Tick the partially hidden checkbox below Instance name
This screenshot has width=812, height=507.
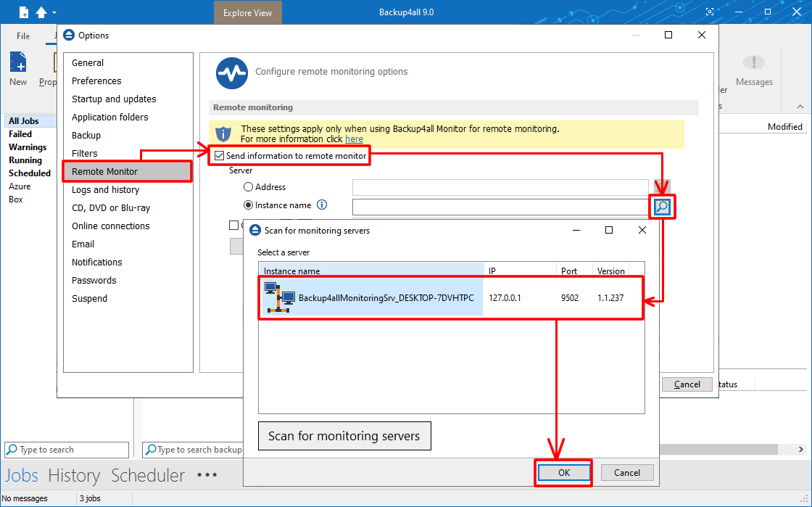[233, 225]
